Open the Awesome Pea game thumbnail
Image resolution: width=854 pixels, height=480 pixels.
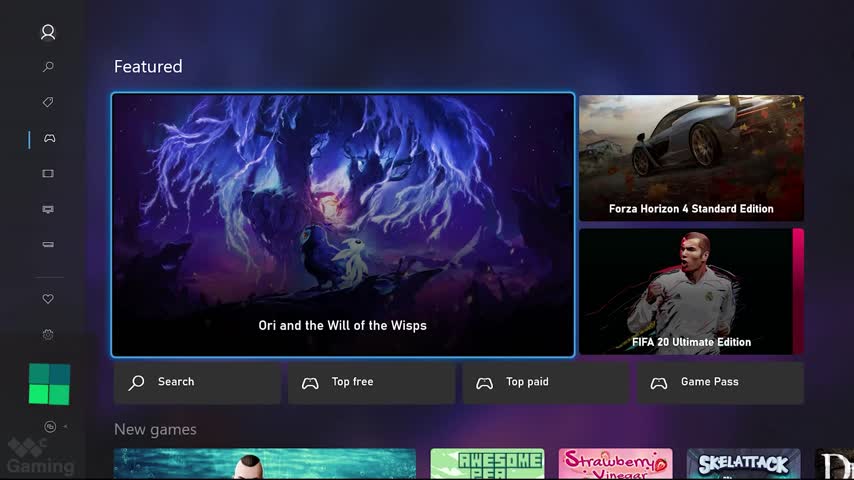point(487,464)
